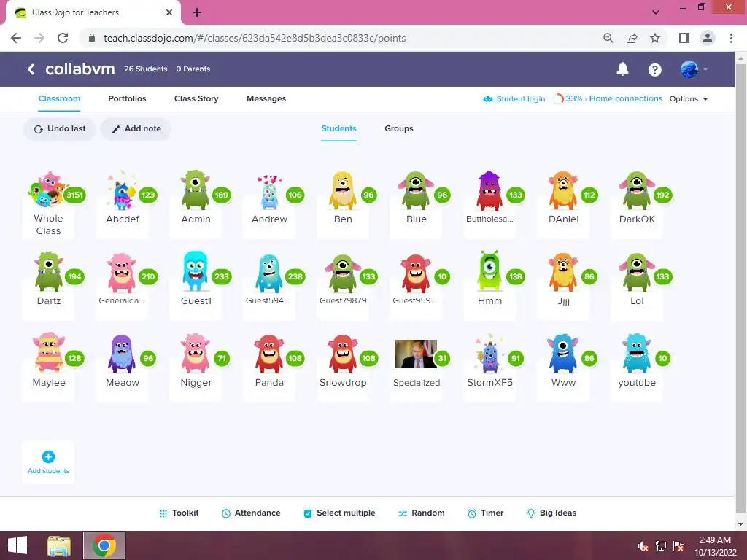Screen dimensions: 747x560
Task: Open Attendance from the bottom bar
Action: [251, 513]
